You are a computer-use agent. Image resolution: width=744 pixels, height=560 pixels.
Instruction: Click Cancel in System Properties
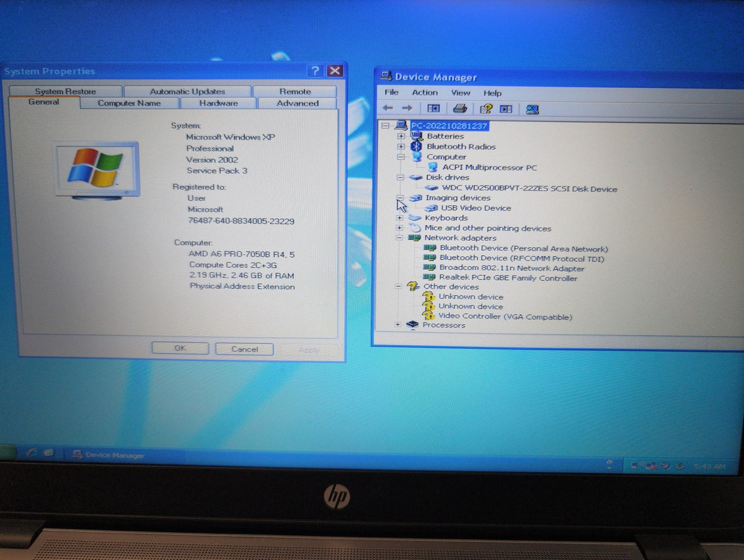pos(244,349)
